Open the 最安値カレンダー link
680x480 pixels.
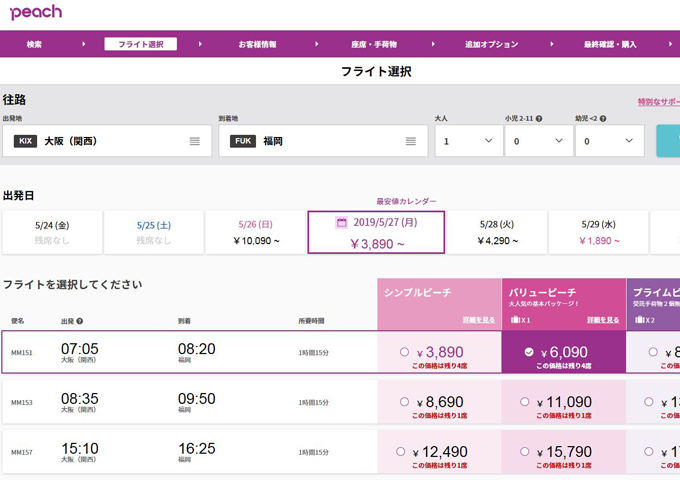406,201
